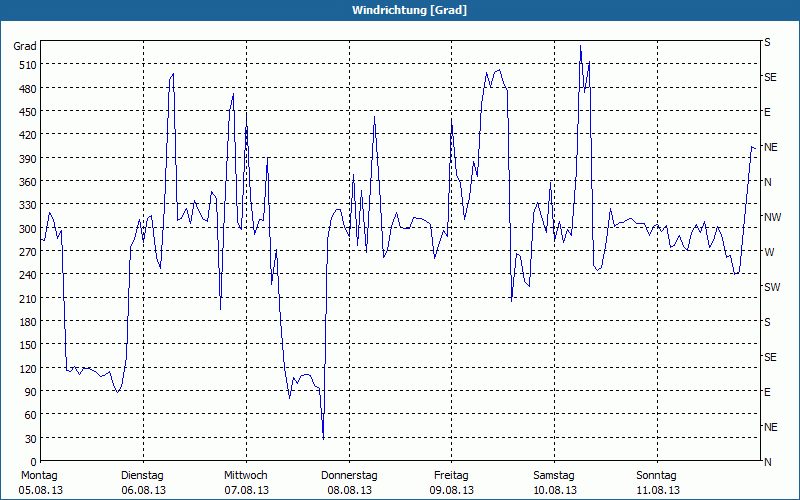The image size is (800, 500).
Task: Click the 'NW' compass label on right axis
Action: coord(772,217)
